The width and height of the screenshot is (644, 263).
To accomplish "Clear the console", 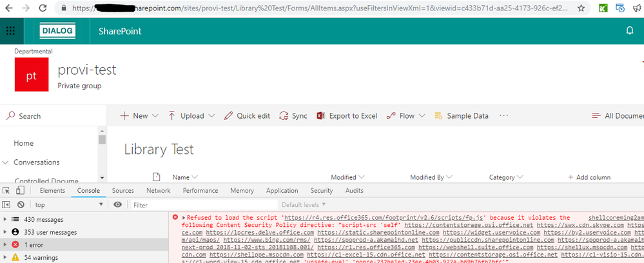I will coord(21,204).
